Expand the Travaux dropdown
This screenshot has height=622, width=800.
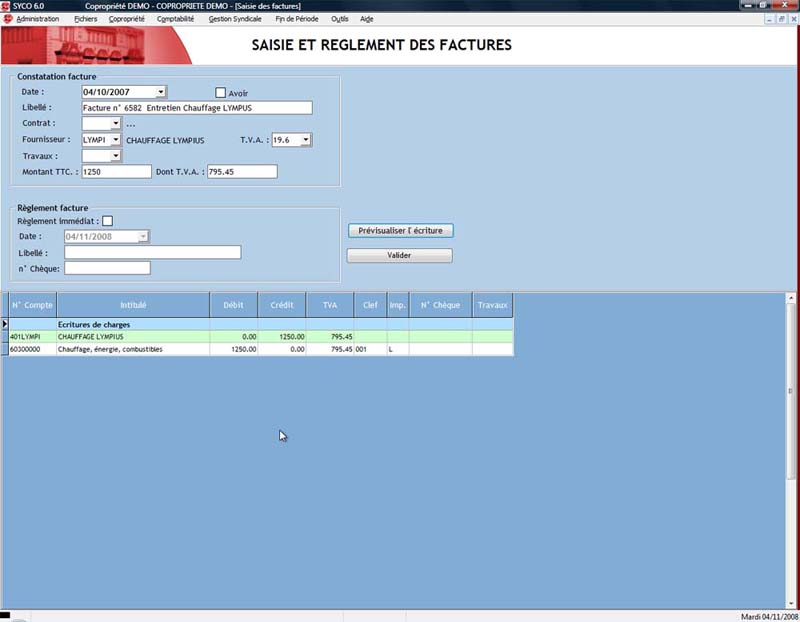[x=116, y=156]
